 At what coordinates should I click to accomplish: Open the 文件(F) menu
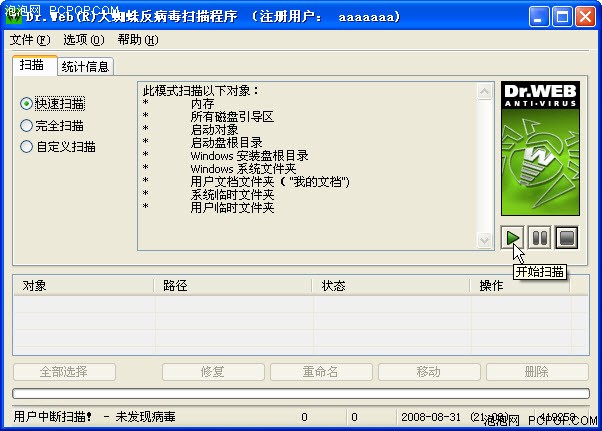click(30, 40)
